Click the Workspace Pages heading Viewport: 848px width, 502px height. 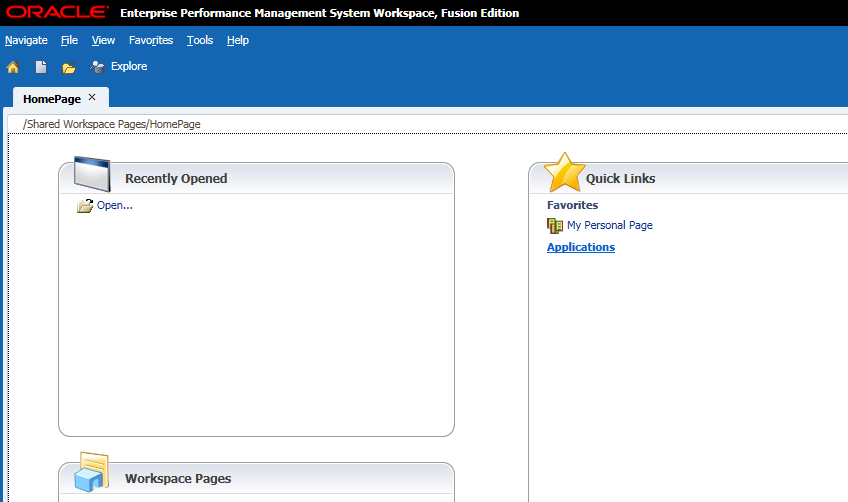178,479
